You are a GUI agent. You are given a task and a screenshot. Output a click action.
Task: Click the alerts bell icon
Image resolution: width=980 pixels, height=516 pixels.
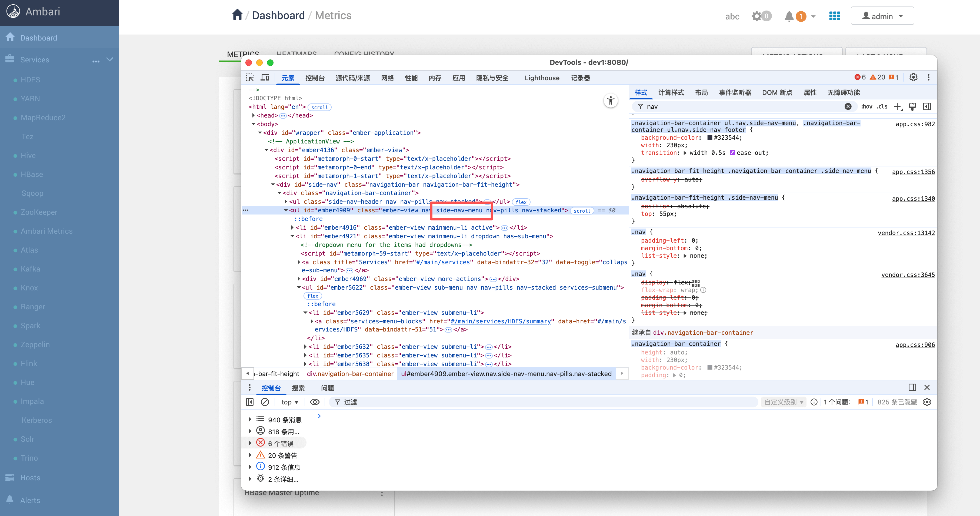coord(789,16)
